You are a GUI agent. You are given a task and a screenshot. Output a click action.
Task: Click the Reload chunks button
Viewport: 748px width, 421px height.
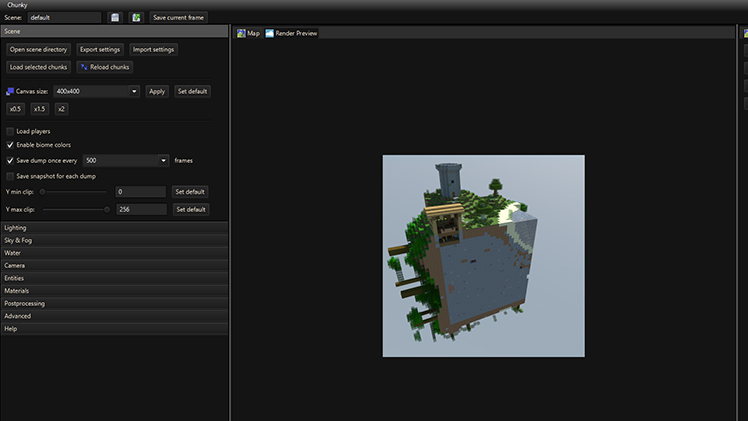pos(105,67)
